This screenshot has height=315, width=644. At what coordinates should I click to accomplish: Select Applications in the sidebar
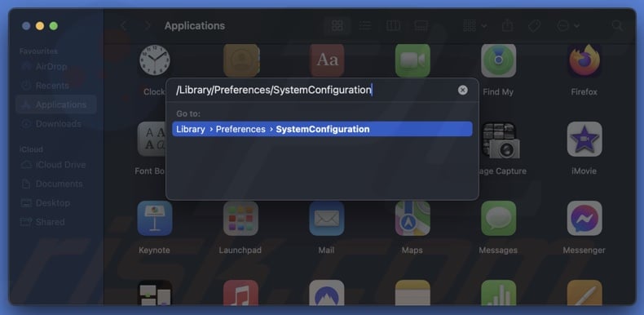[56, 104]
